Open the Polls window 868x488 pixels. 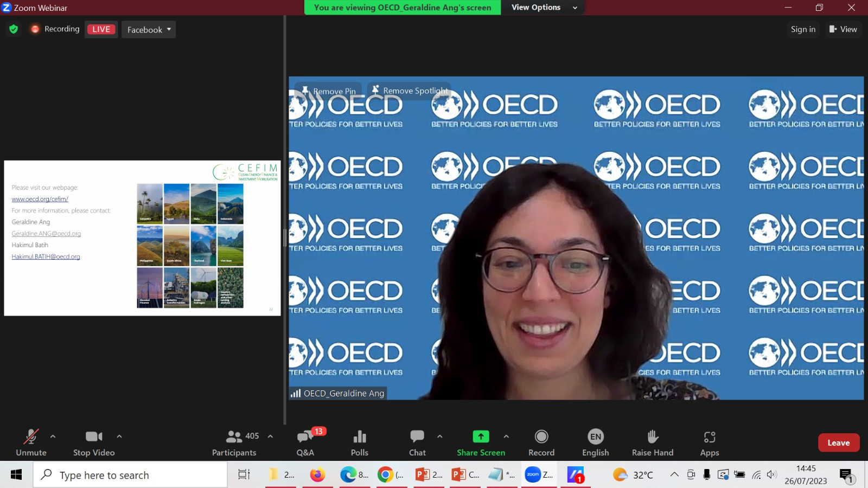(360, 442)
